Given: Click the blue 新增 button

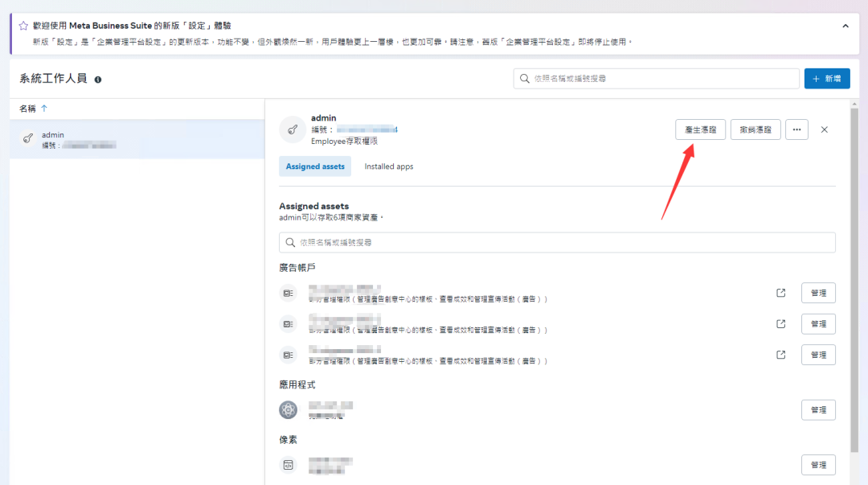Looking at the screenshot, I should pos(827,79).
